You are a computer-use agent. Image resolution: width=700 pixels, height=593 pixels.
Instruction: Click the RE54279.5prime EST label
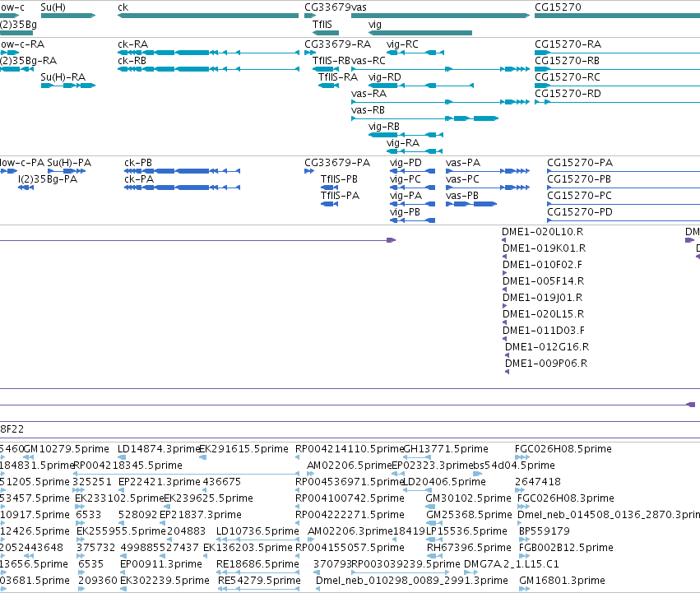coord(259,581)
